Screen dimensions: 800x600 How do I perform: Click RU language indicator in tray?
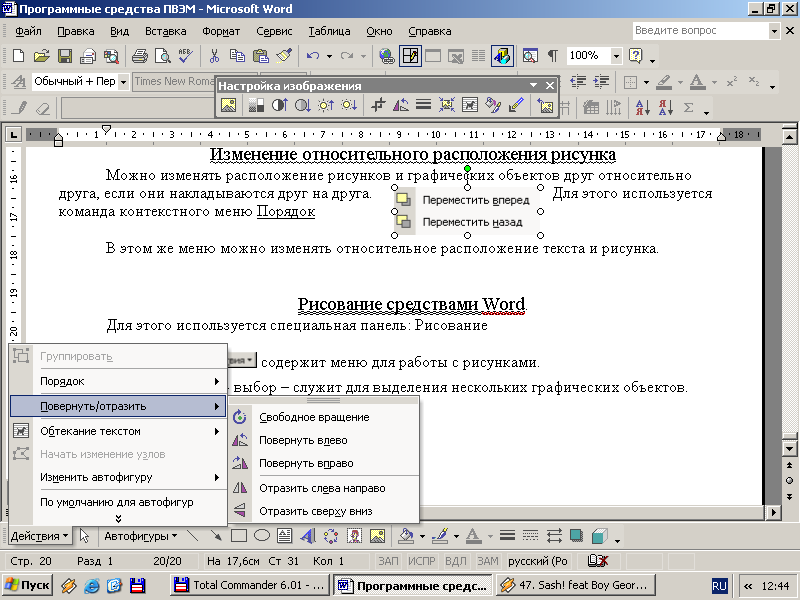coord(719,585)
